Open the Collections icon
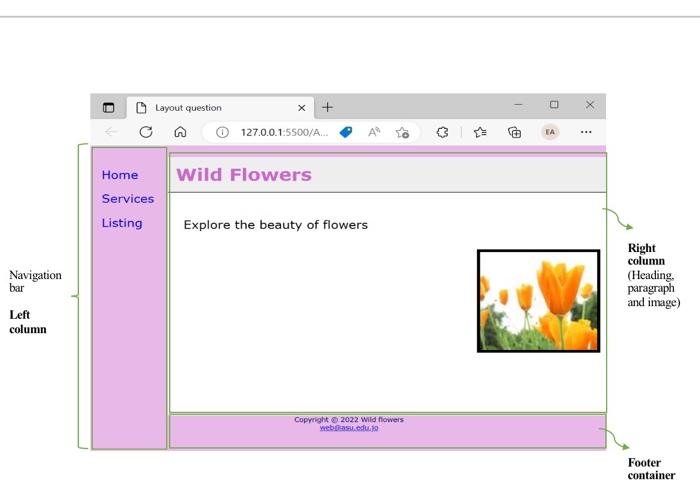The height and width of the screenshot is (489, 700). point(514,132)
